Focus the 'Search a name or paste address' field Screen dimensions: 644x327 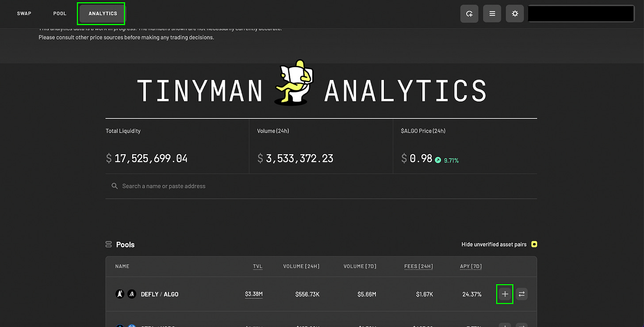[x=321, y=186]
